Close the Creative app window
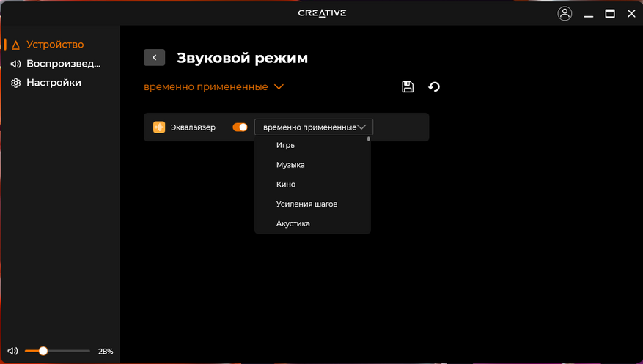The width and height of the screenshot is (643, 364). [631, 13]
